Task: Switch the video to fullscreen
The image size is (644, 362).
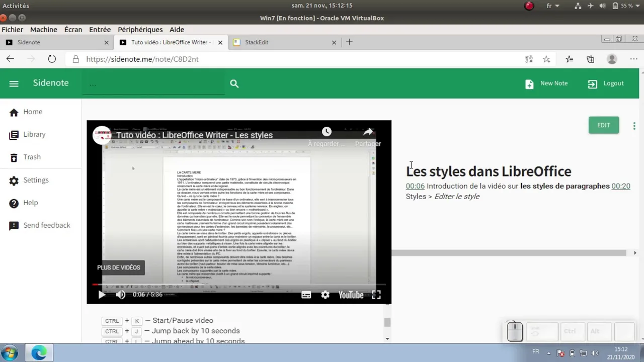Action: (x=376, y=295)
